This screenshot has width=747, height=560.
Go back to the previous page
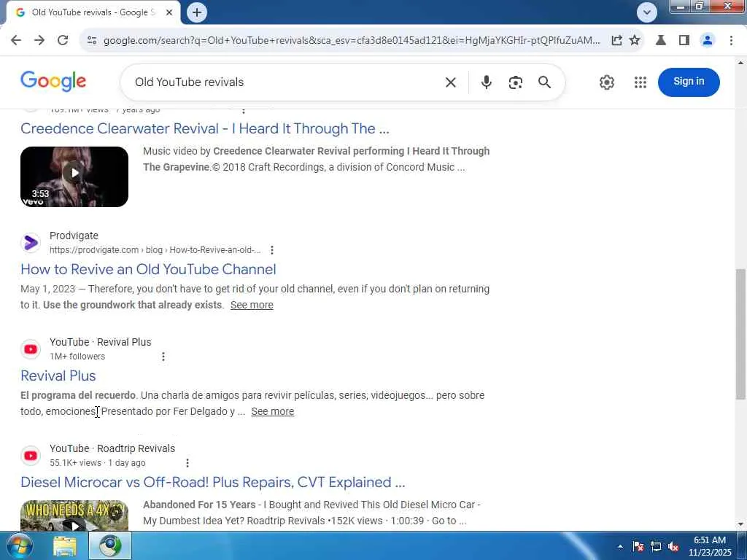[x=16, y=41]
